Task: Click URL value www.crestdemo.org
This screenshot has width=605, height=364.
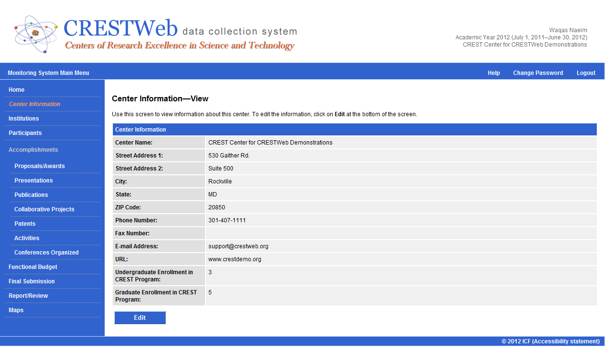Action: (x=235, y=259)
